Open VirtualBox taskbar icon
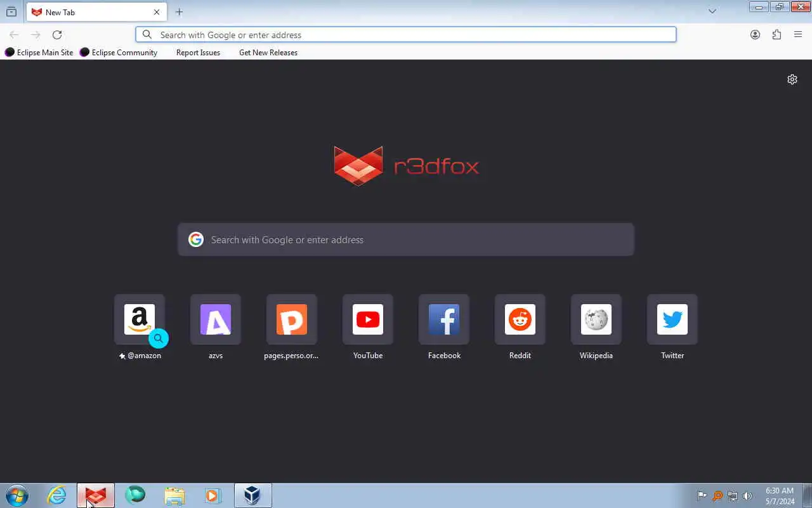 [x=253, y=495]
